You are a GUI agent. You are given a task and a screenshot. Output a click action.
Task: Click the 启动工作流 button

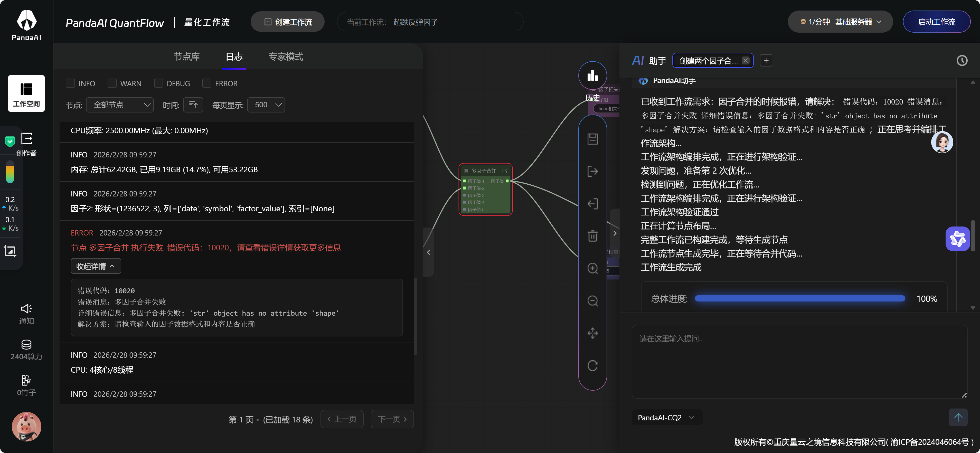tap(936, 22)
